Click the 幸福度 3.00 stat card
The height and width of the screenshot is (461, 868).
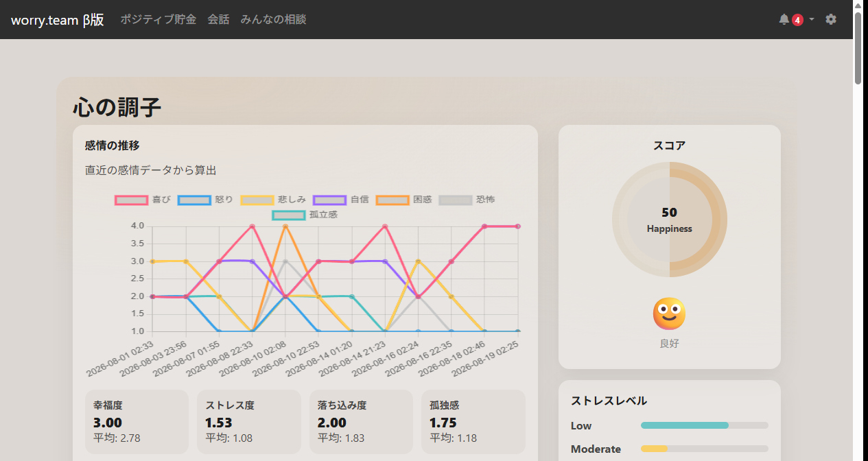[x=137, y=422]
